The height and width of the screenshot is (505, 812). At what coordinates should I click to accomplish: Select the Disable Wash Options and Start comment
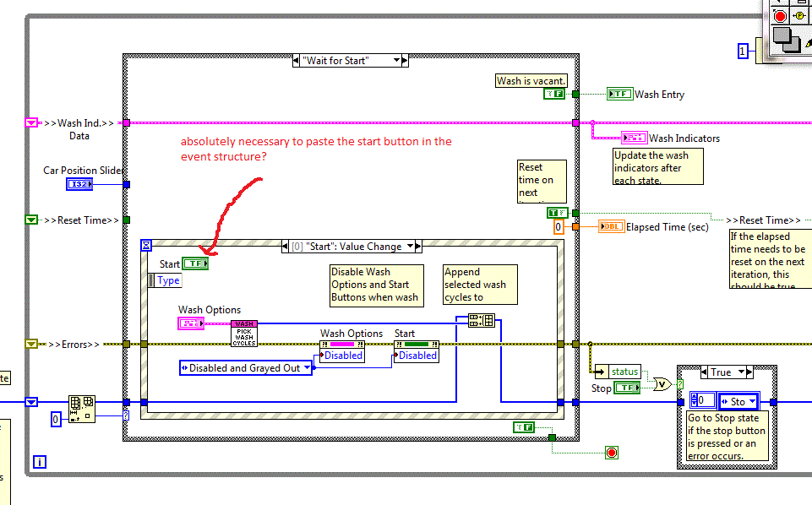click(x=377, y=285)
